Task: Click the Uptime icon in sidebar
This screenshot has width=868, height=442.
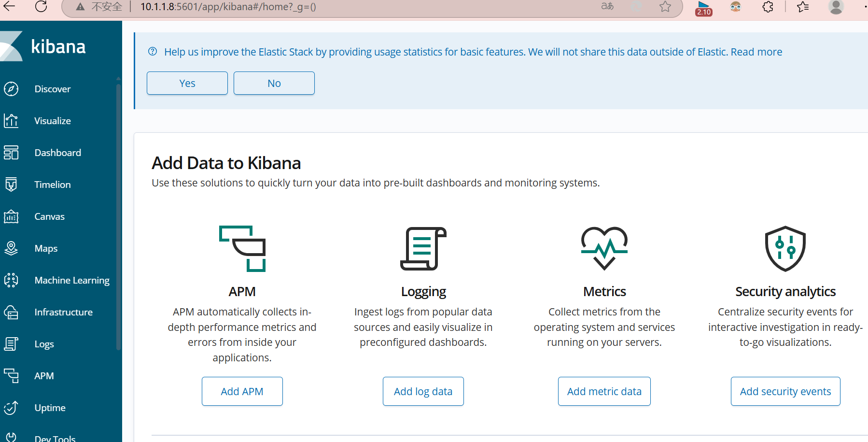Action: [11, 408]
